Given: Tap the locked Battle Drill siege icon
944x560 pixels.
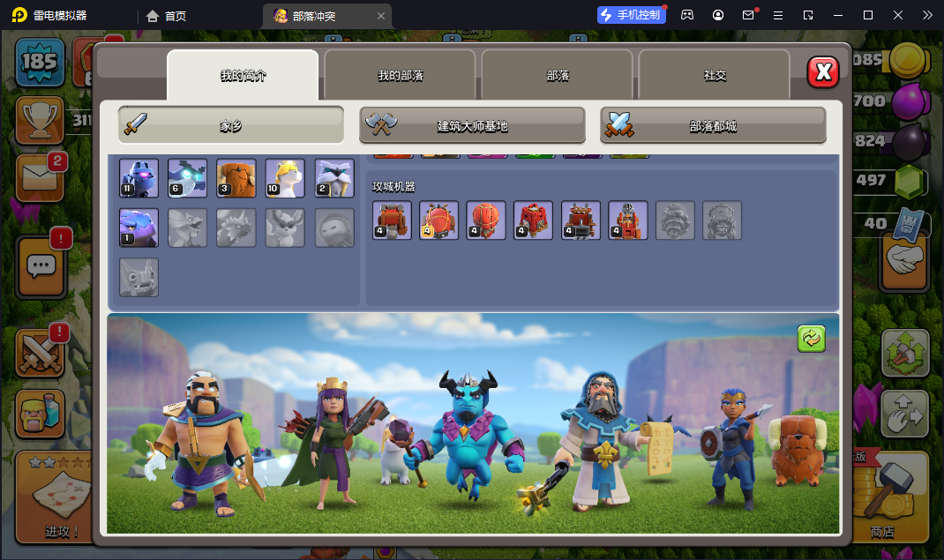Looking at the screenshot, I should pos(675,220).
